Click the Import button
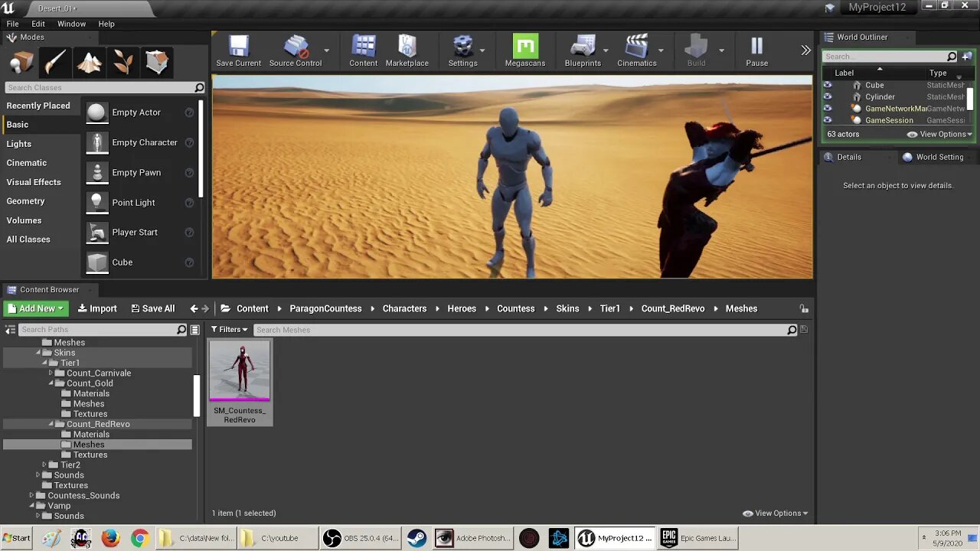This screenshot has width=980, height=551. 96,308
